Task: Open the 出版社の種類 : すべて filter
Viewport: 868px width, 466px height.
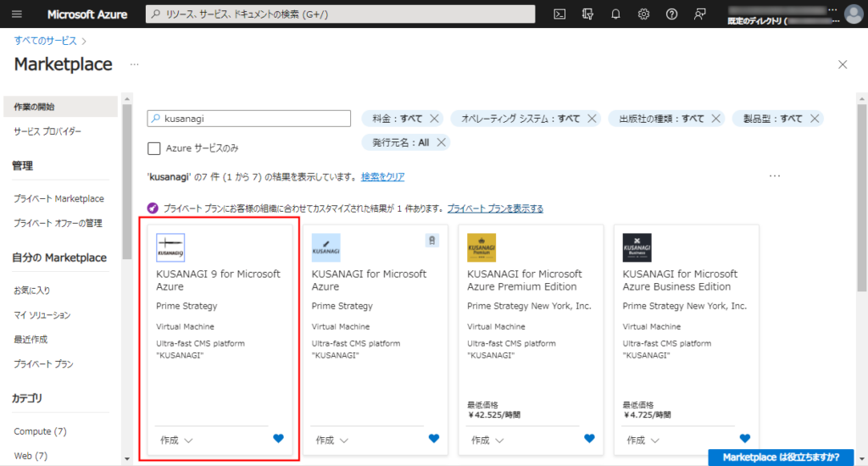Action: pyautogui.click(x=661, y=119)
